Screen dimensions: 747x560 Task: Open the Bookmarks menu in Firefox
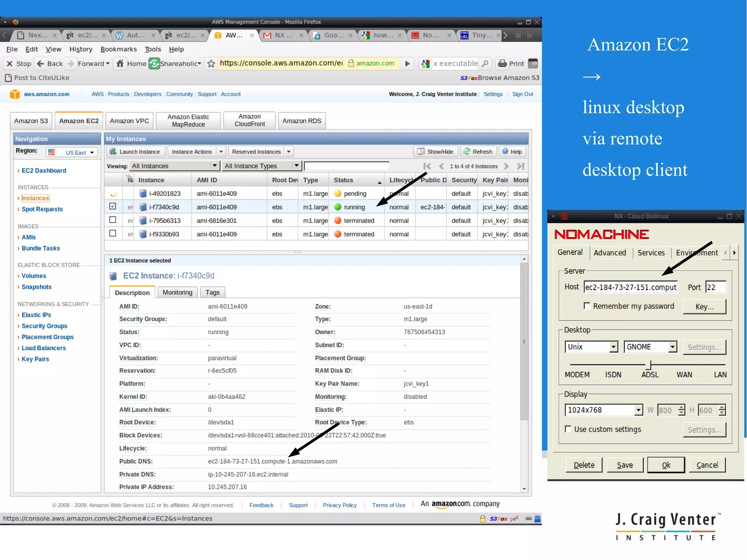[119, 49]
